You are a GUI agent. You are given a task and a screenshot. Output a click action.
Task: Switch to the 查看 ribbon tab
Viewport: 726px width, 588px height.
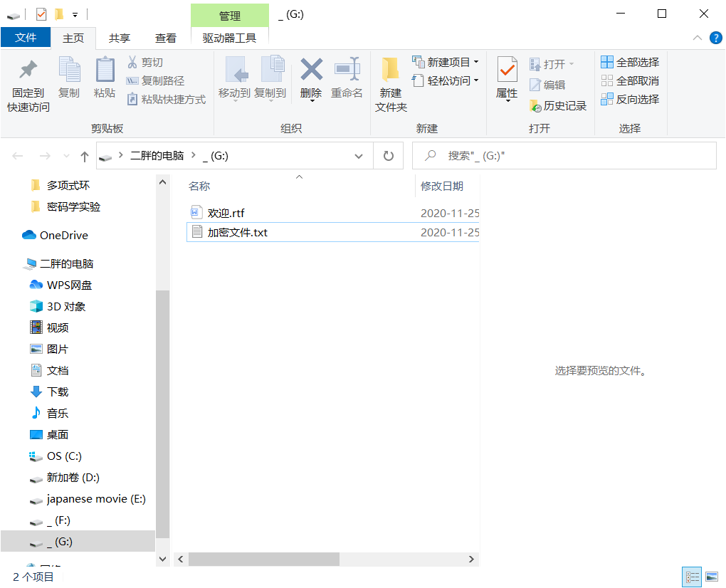[x=165, y=38]
